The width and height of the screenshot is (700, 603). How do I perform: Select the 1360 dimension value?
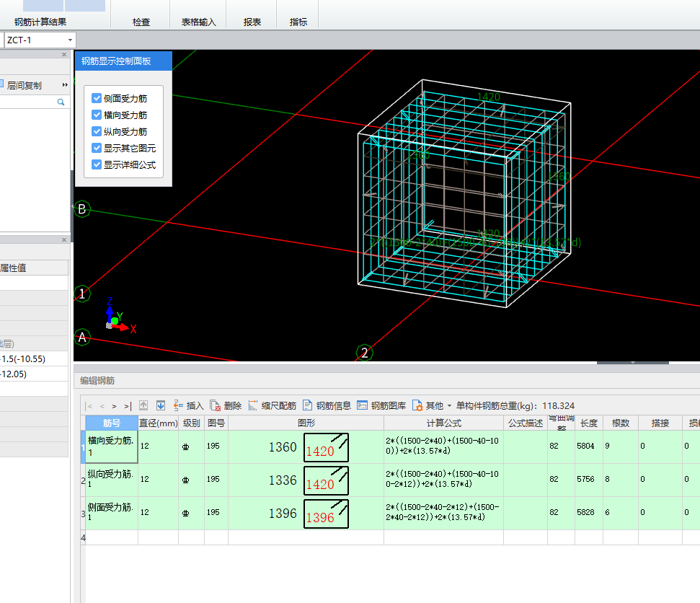pos(283,447)
